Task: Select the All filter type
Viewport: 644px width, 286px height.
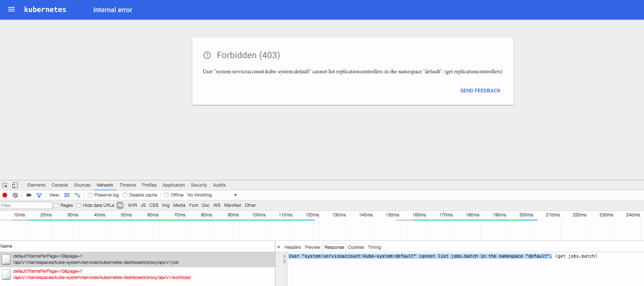Action: click(120, 205)
